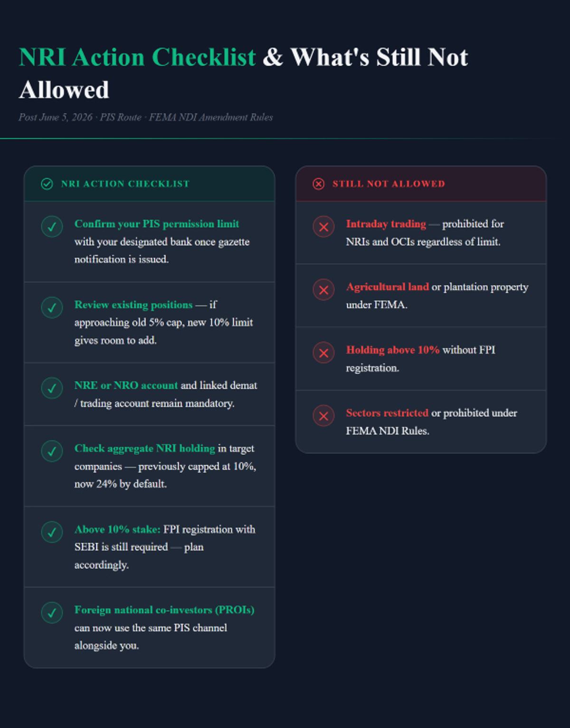Click the red X icon beside Intraday trading
Viewport: 570px width, 728px height.
tap(323, 227)
